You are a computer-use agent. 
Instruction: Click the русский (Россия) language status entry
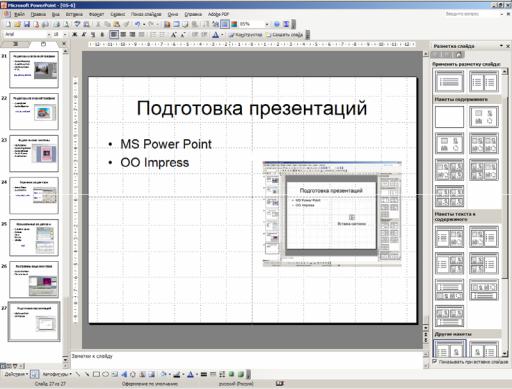point(236,384)
